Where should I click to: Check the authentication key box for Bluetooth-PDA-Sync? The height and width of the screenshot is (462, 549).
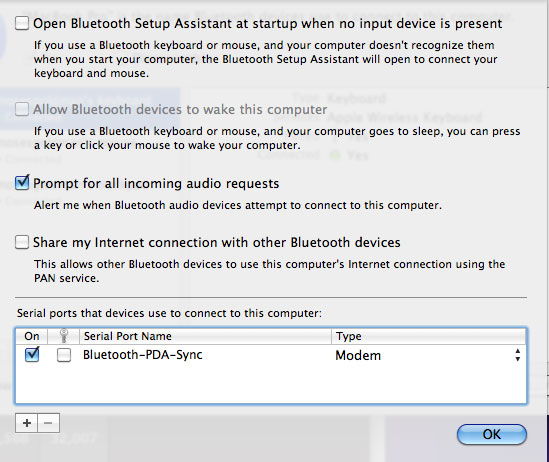pos(64,355)
